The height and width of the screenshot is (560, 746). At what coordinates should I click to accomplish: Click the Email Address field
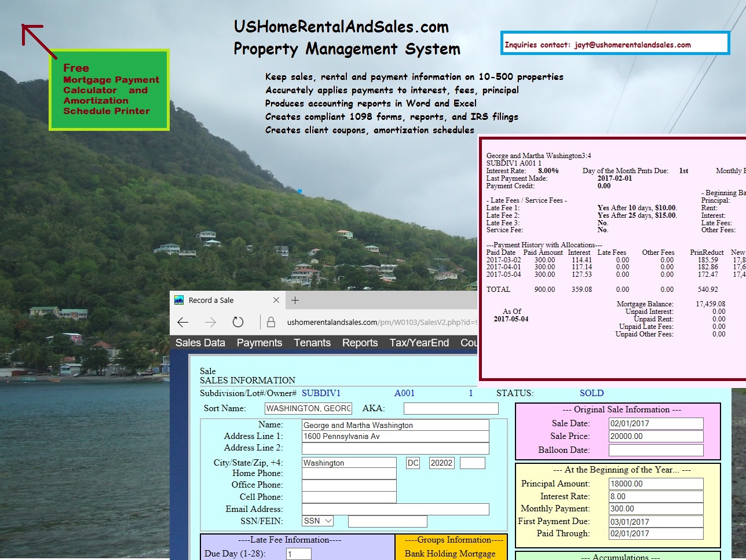[x=395, y=509]
